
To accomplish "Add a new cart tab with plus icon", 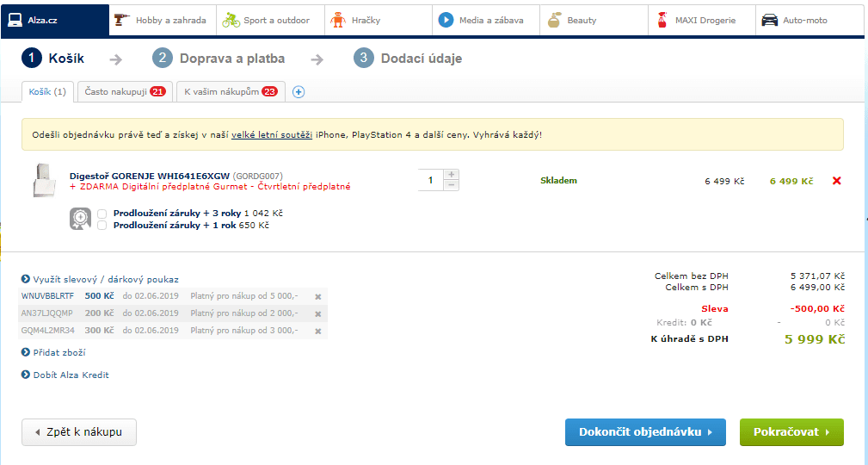I will [299, 92].
